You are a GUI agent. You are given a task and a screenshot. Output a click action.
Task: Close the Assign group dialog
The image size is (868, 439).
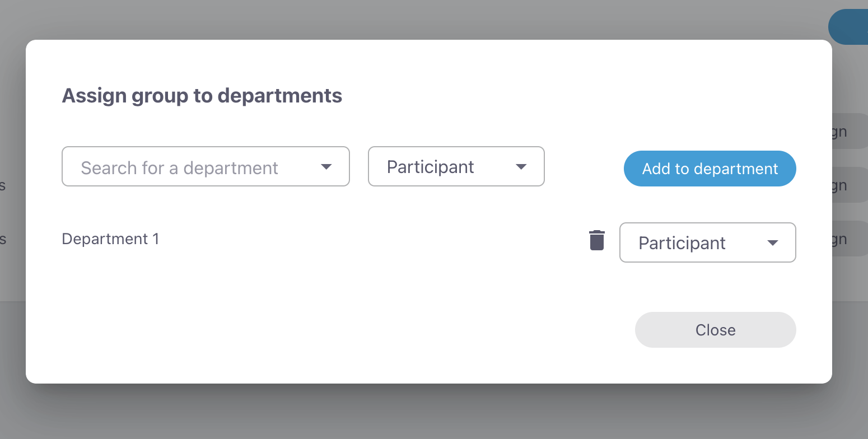tap(715, 330)
